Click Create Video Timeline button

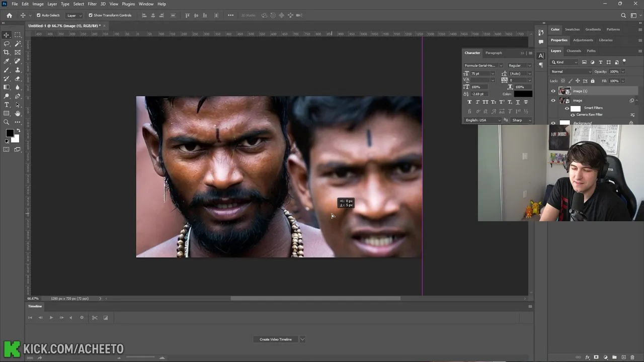point(276,339)
